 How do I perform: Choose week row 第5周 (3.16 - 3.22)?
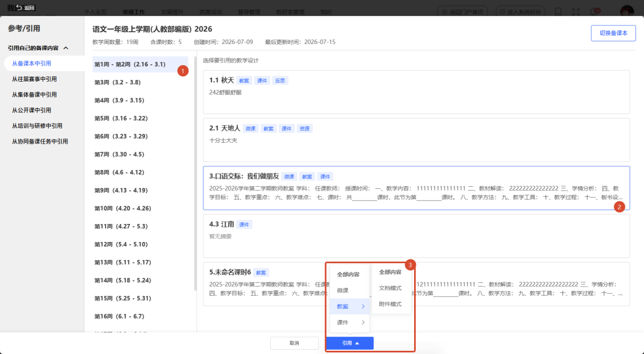point(140,118)
